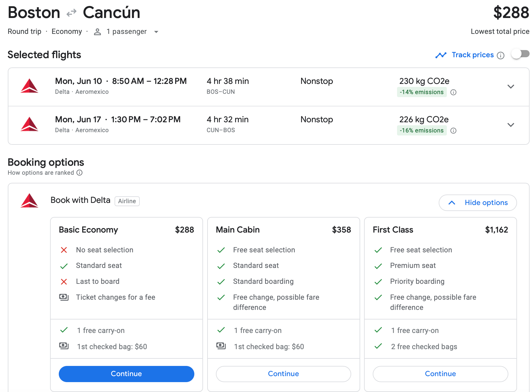Viewport: 532px width, 392px height.
Task: Expand the Mon, Jun 17 flight details
Action: pos(511,125)
